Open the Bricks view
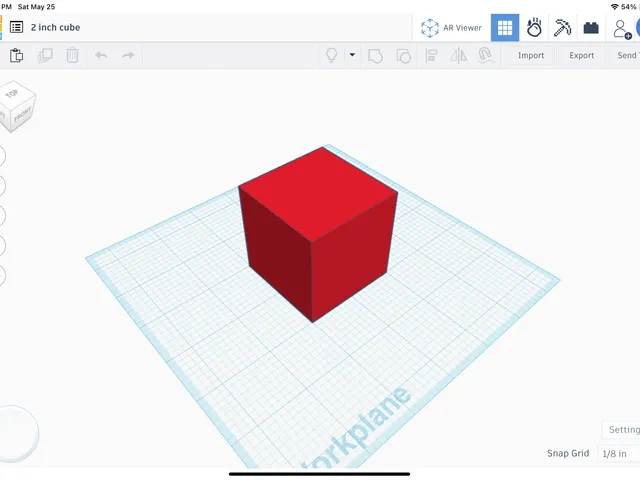 pos(591,28)
